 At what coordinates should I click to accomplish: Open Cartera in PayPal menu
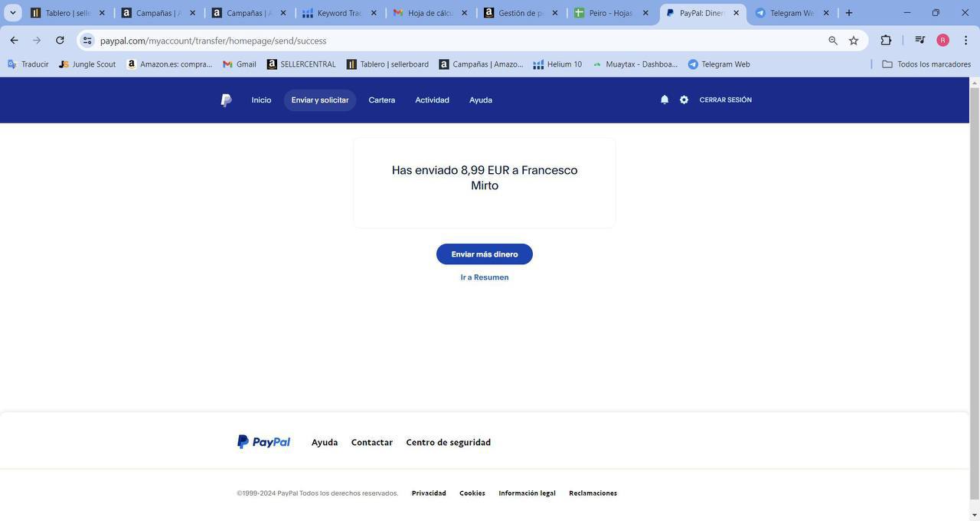[382, 100]
